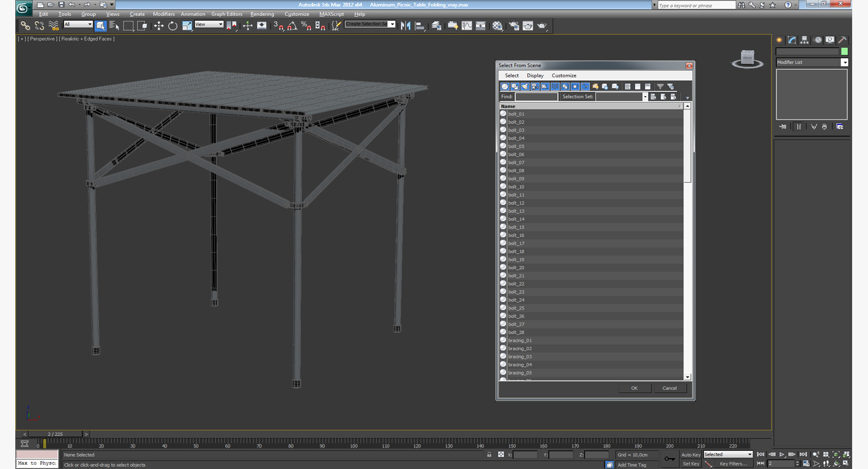The width and height of the screenshot is (868, 469).
Task: Click the Mirror tool
Action: [405, 26]
